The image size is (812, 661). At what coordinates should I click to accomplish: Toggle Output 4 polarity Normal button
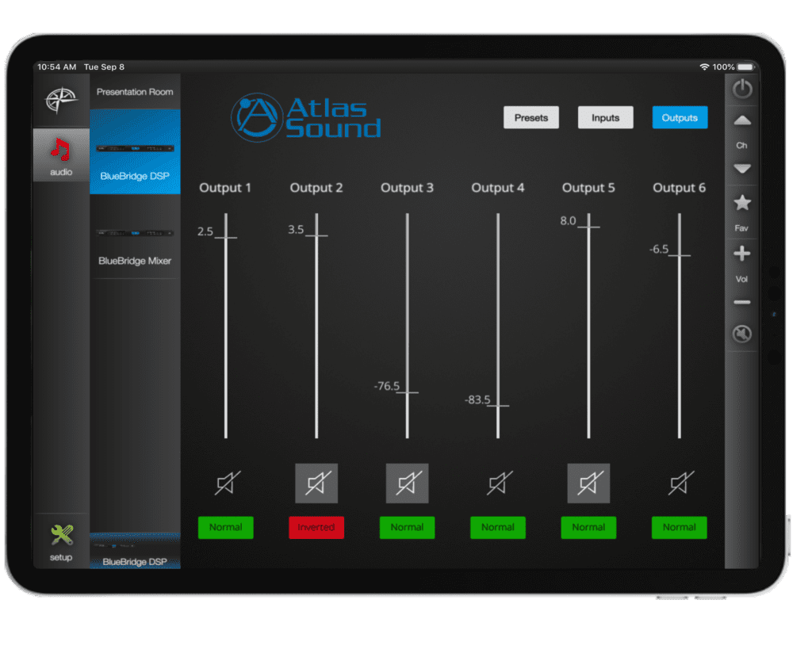pyautogui.click(x=498, y=528)
